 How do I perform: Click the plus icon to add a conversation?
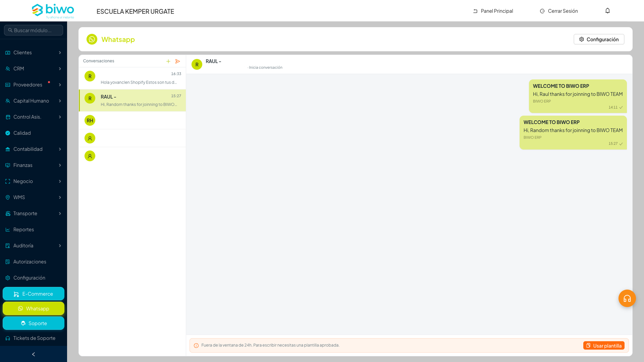[x=168, y=61]
